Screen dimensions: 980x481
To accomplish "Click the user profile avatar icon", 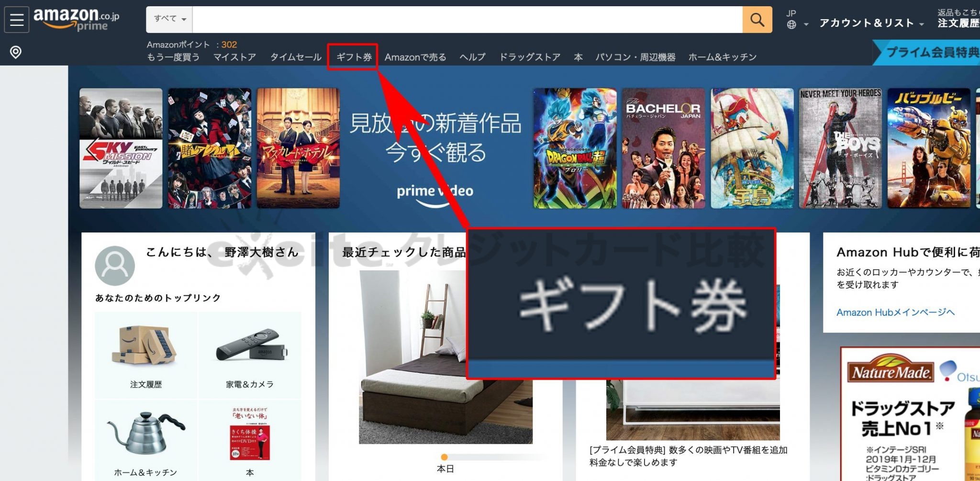I will coord(115,266).
